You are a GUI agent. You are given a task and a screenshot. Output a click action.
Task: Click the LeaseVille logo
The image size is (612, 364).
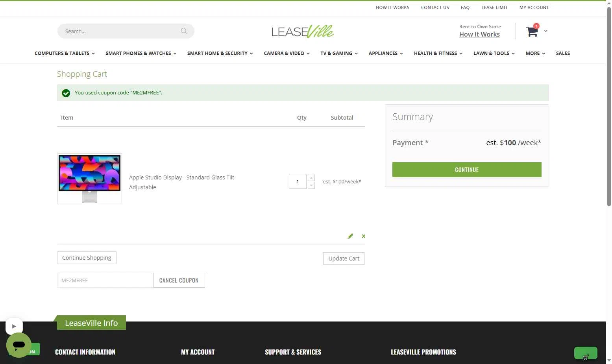(303, 31)
